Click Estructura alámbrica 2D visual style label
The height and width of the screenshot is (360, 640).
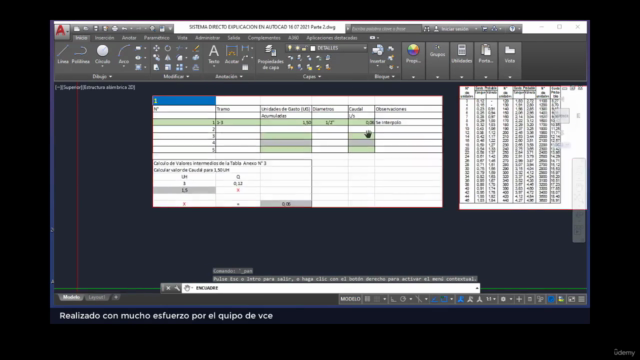(109, 87)
